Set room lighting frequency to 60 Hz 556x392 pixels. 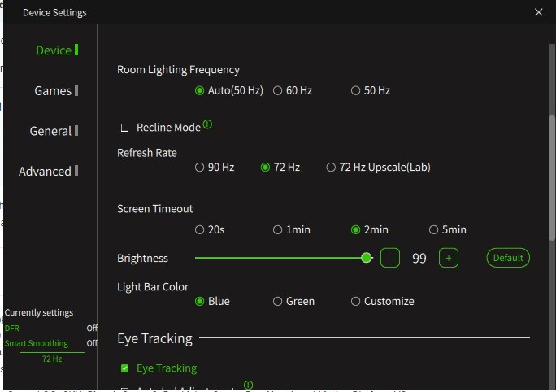pyautogui.click(x=277, y=90)
